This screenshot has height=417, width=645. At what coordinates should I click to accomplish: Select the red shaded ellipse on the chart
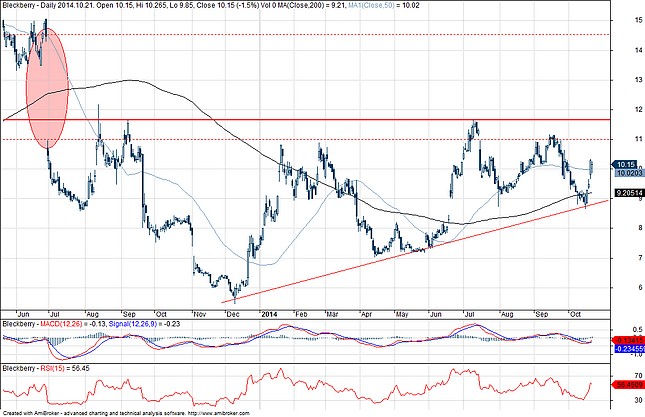click(x=47, y=88)
